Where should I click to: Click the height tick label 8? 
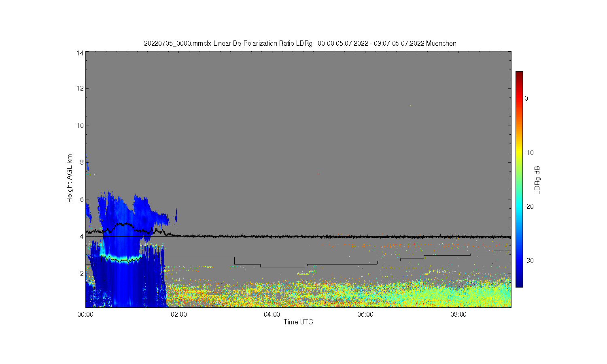tap(82, 162)
